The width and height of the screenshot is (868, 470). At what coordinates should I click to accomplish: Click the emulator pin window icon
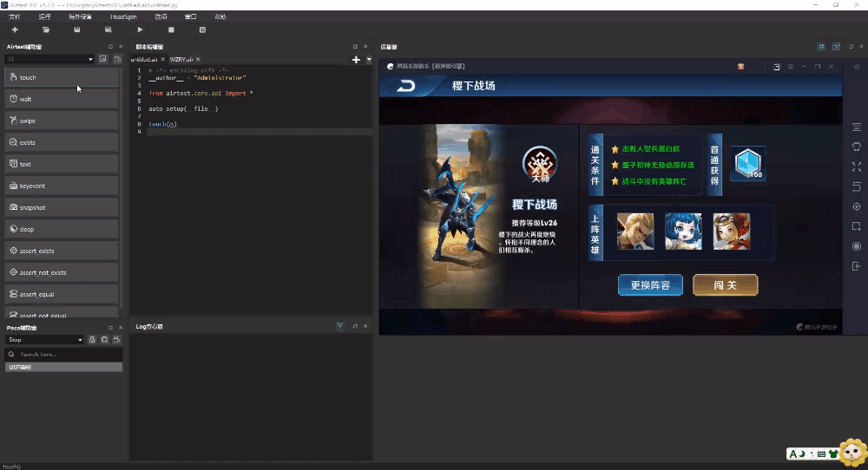click(x=777, y=67)
